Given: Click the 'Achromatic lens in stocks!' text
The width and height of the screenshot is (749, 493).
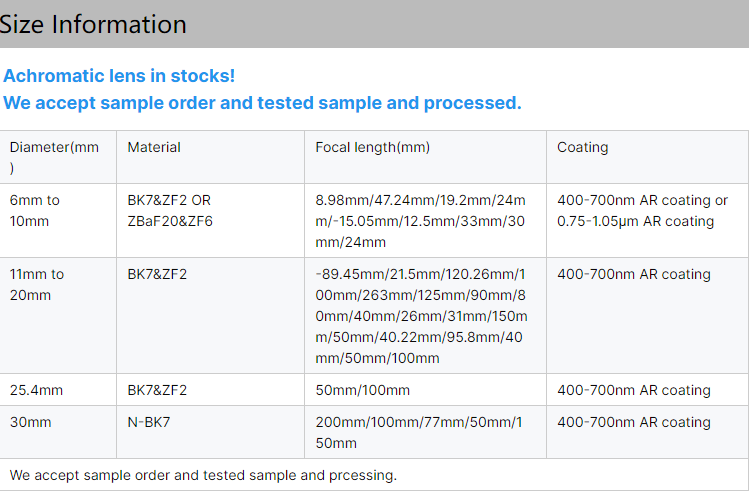Looking at the screenshot, I should (x=119, y=76).
